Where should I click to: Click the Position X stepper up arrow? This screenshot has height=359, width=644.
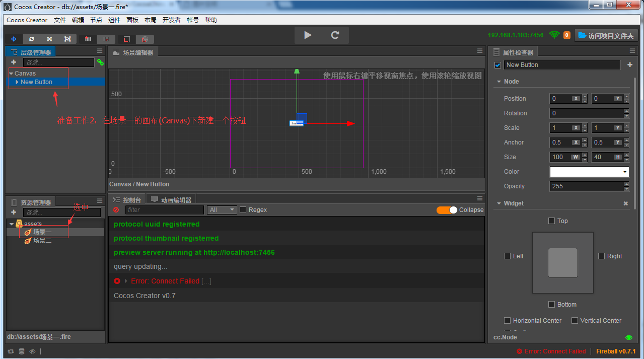[585, 96]
